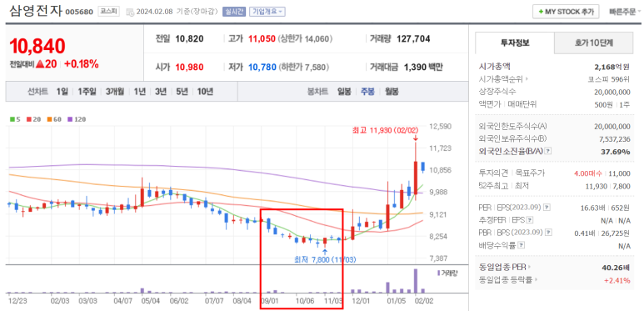Click the 40.26배 sector PER value
Image resolution: width=644 pixels, height=311 pixels.
616,267
